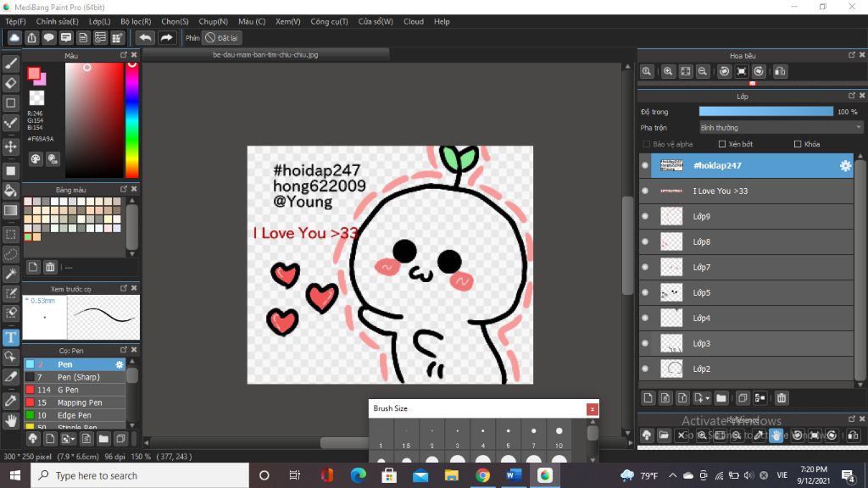Select the Brush tool in left toolbar
This screenshot has width=868, height=488.
[x=10, y=64]
